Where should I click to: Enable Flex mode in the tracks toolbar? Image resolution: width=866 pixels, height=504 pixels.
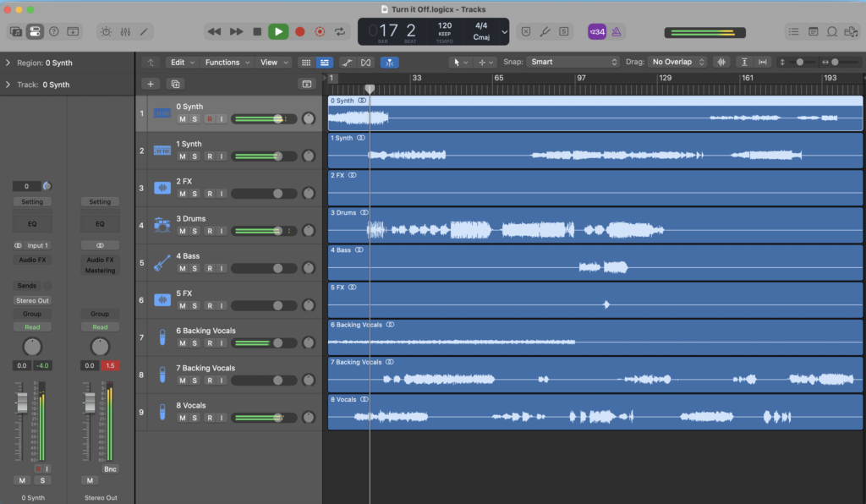(x=388, y=62)
